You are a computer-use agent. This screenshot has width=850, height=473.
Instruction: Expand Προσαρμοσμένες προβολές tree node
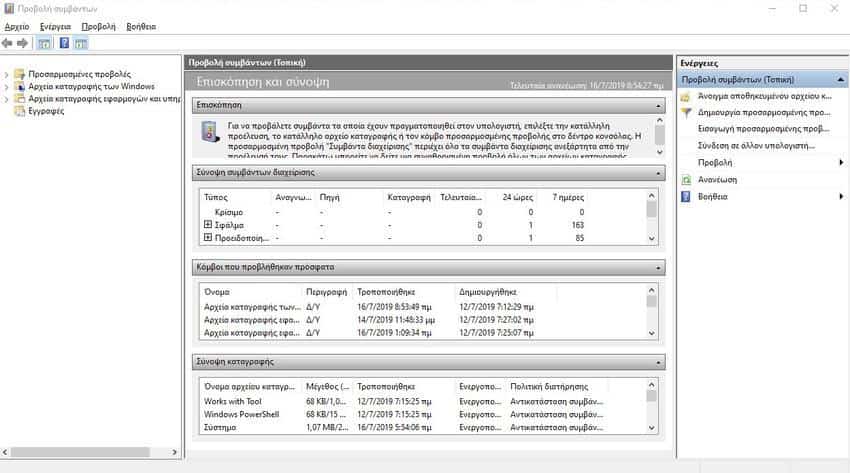point(6,74)
